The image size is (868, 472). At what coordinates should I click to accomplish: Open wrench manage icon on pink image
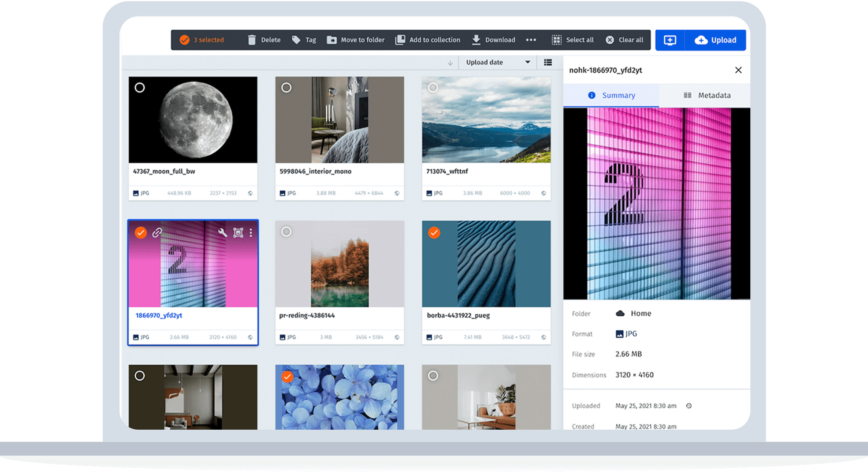[222, 232]
